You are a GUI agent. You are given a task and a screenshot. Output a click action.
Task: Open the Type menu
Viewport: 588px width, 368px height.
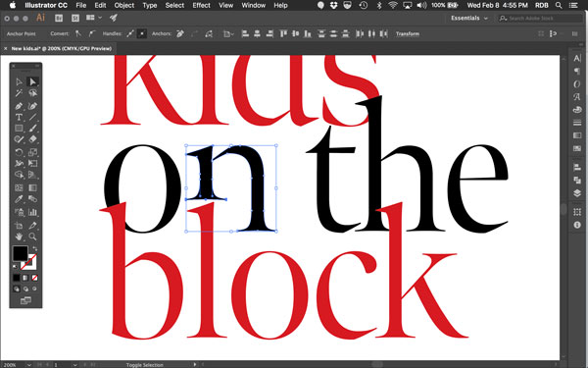point(150,5)
